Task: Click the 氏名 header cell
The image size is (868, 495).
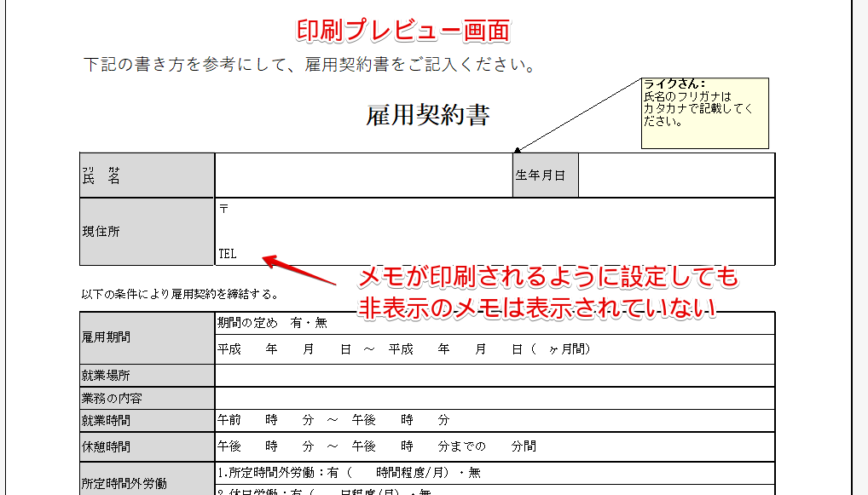Action: [145, 174]
